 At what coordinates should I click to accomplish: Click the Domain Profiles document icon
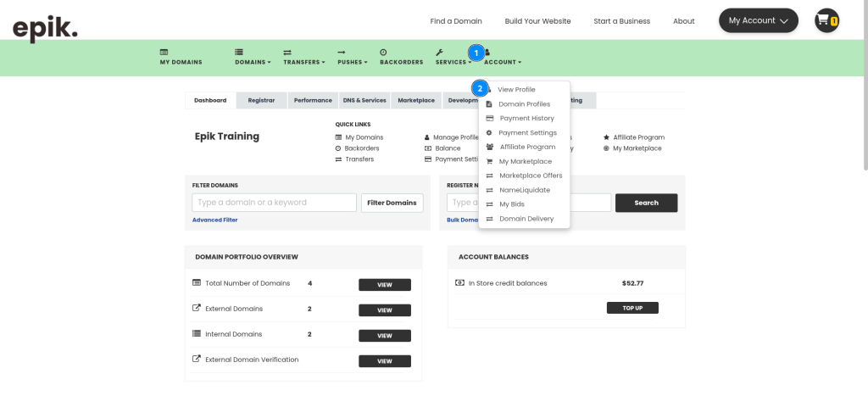(x=489, y=104)
